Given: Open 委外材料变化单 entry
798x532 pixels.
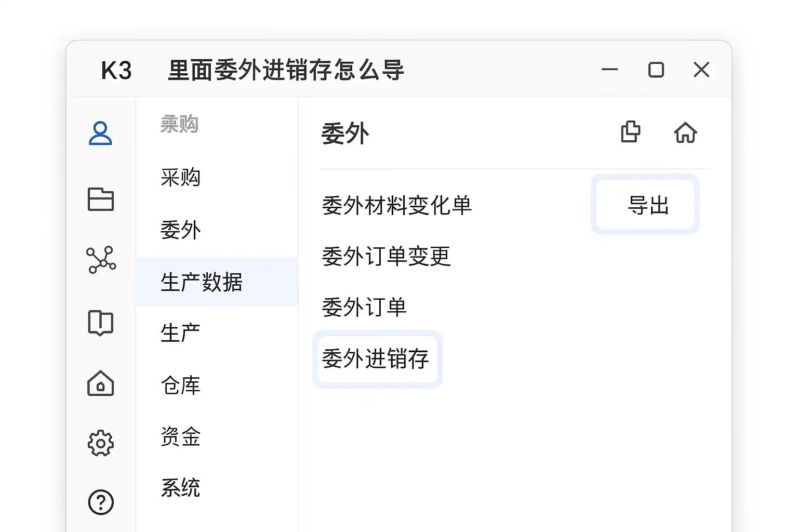Looking at the screenshot, I should (x=396, y=205).
